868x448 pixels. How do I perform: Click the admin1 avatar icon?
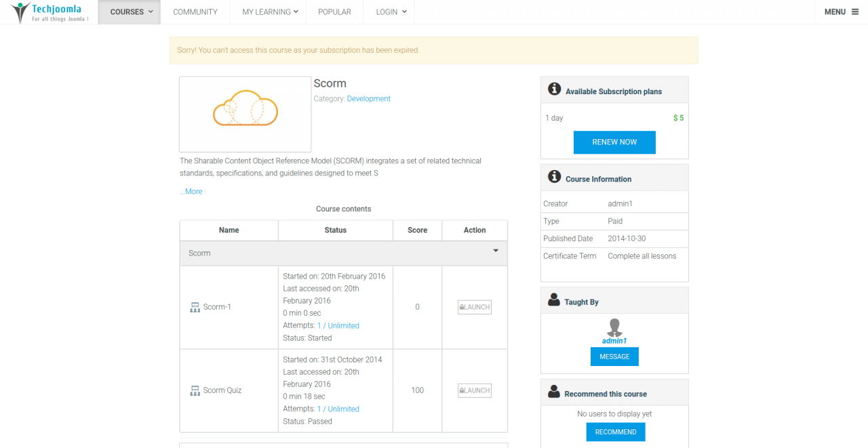click(614, 327)
